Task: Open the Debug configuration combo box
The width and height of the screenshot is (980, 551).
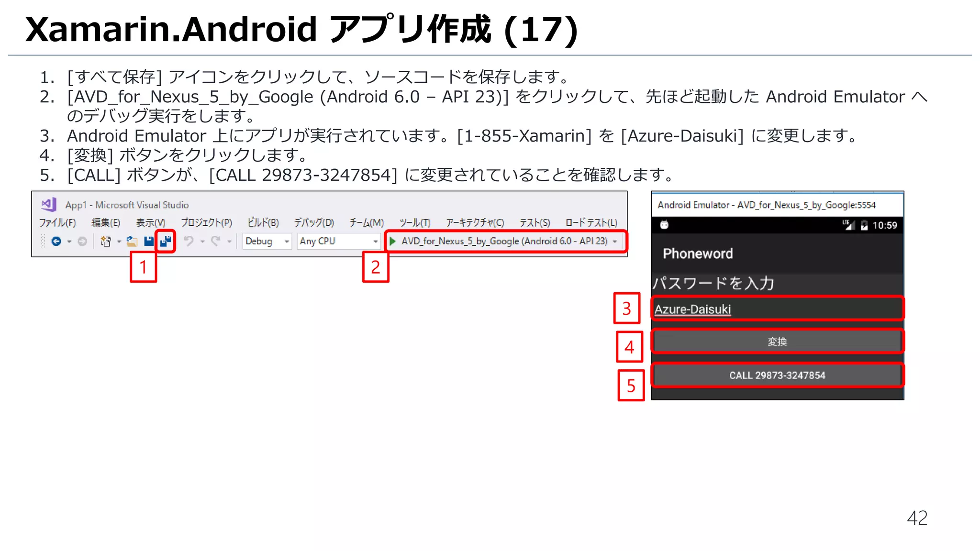Action: [x=267, y=241]
